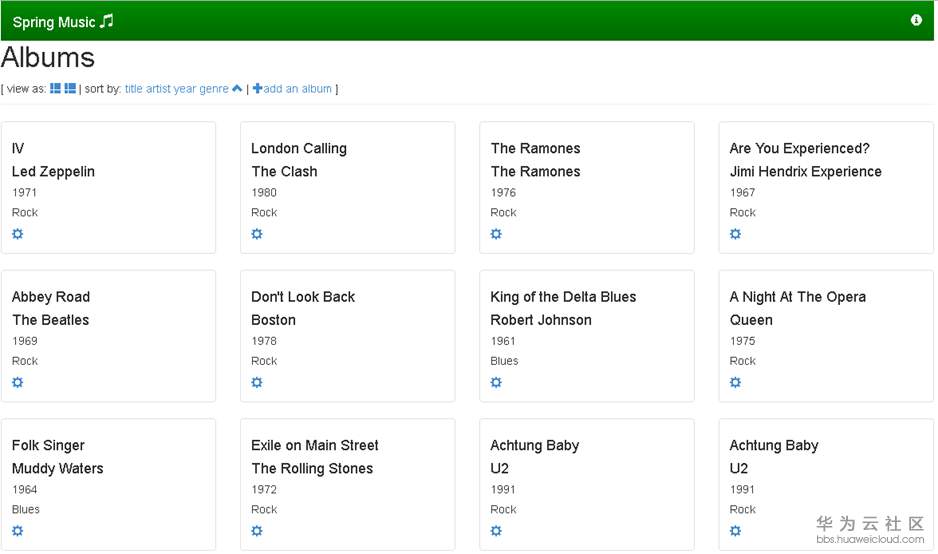Screen dimensions: 938x554
Task: Open gear menu for Led Zeppelin IV
Action: [17, 234]
